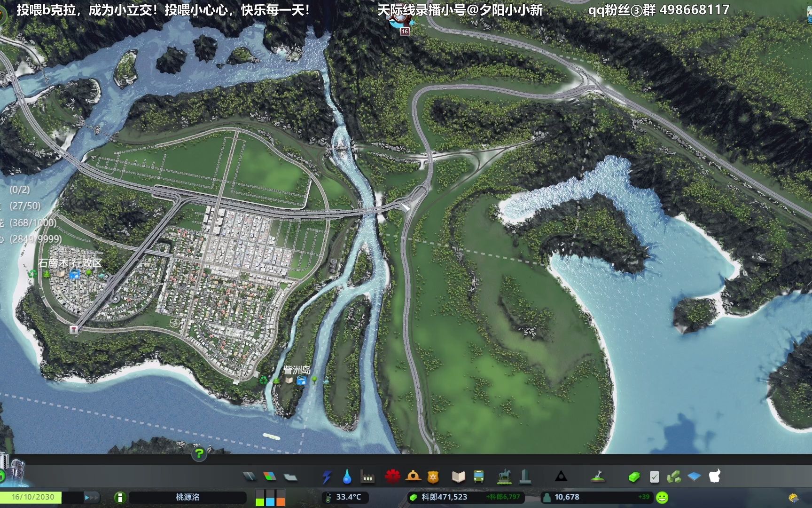Click the city name 桃源洛 field
The width and height of the screenshot is (812, 508).
tap(187, 497)
